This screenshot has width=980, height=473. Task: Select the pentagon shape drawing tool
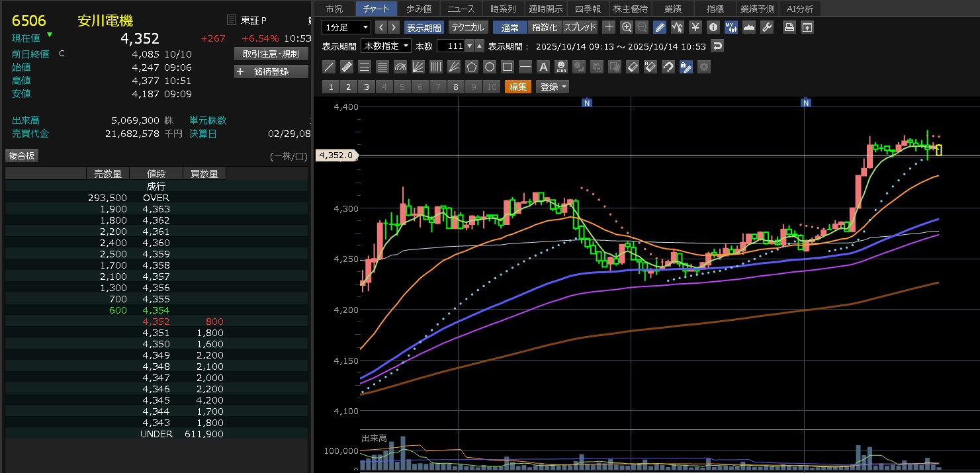click(x=472, y=67)
